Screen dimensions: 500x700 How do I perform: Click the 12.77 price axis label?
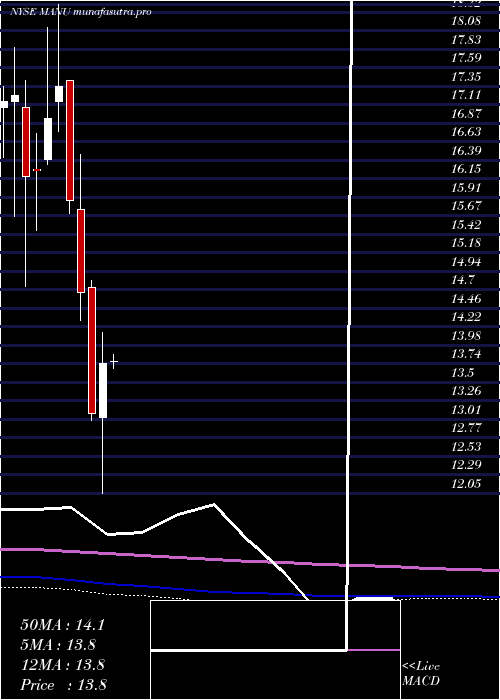tap(466, 428)
